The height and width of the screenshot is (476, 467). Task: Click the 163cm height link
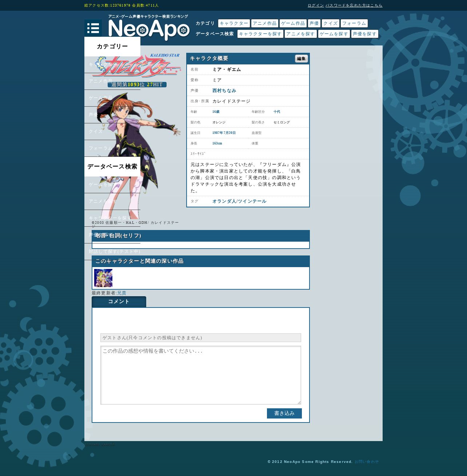[217, 143]
